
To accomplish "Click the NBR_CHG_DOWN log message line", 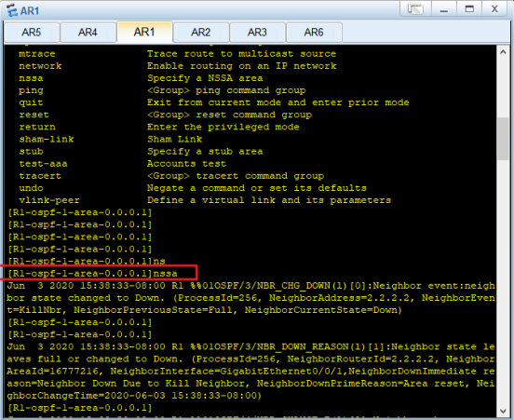I will (x=250, y=286).
